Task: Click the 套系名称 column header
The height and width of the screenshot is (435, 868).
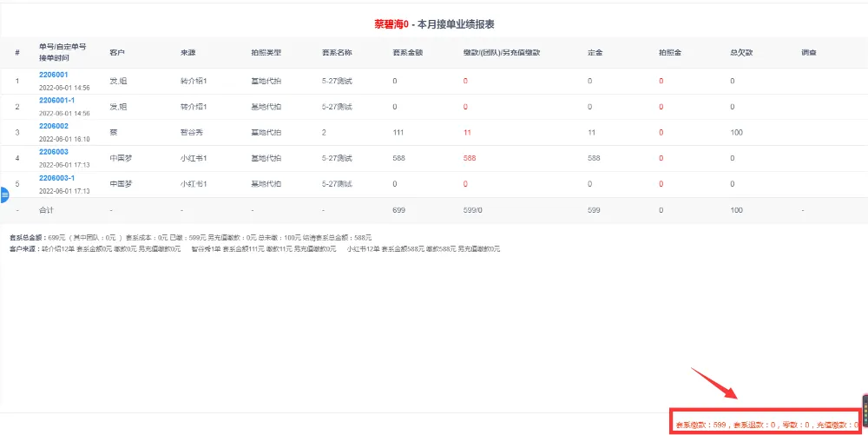Action: pyautogui.click(x=337, y=53)
